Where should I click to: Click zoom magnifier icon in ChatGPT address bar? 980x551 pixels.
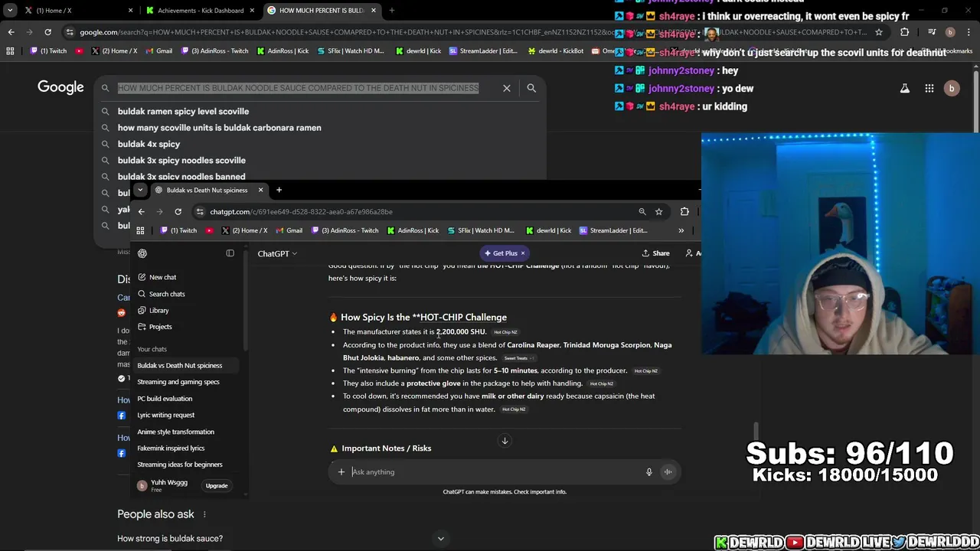pos(642,212)
